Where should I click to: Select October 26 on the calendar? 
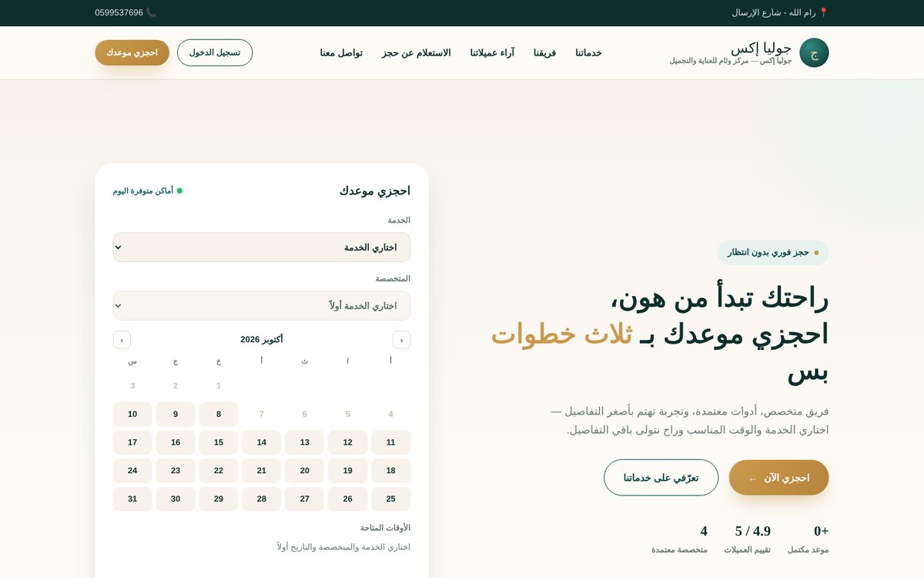click(x=348, y=499)
